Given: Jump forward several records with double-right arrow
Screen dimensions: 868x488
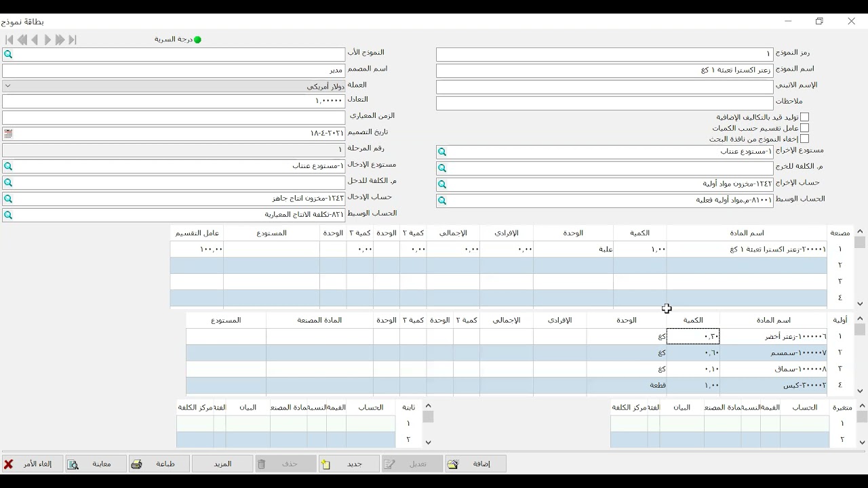Looking at the screenshot, I should pyautogui.click(x=60, y=40).
